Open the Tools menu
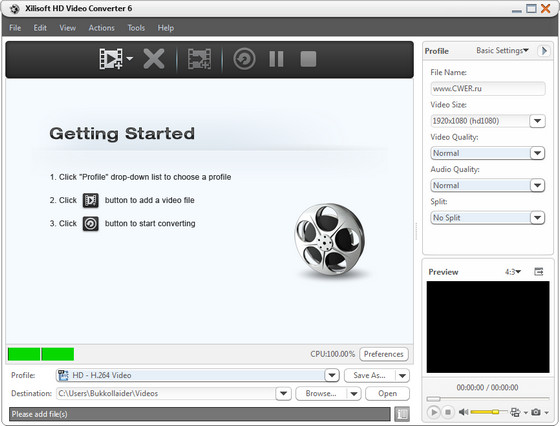 [136, 28]
